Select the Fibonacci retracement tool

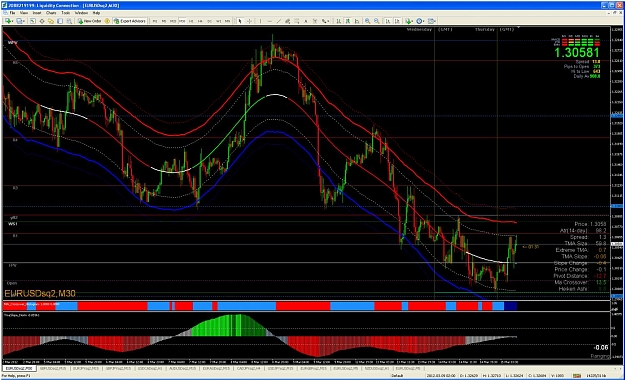[297, 21]
